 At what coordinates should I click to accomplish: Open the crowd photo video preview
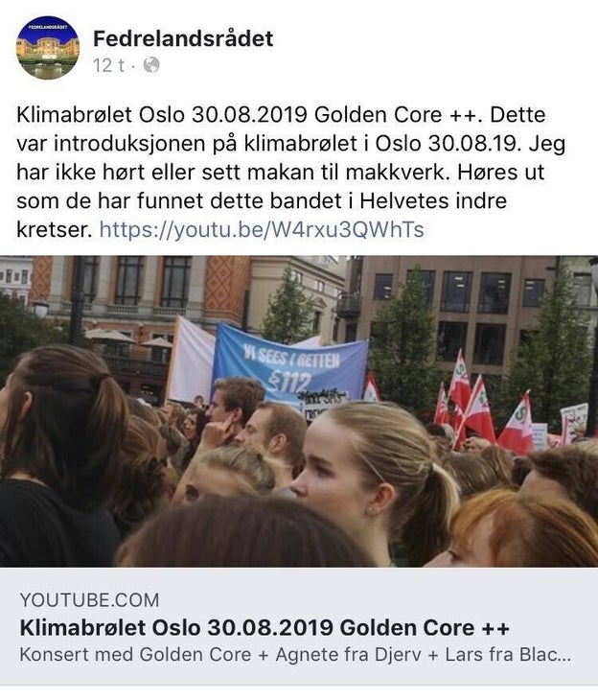tap(299, 411)
